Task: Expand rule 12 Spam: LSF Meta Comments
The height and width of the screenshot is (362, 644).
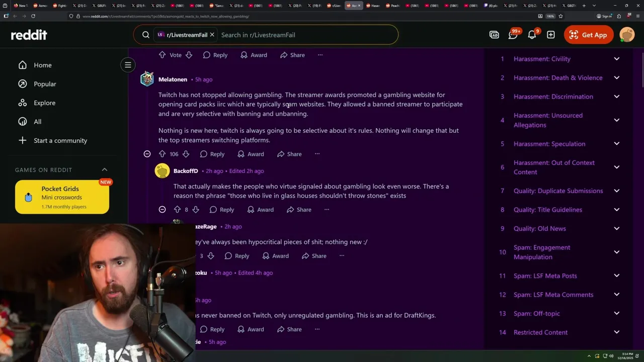Action: [616, 295]
